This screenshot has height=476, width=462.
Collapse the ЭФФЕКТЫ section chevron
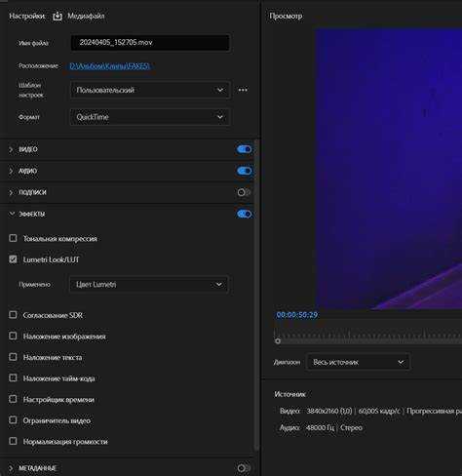12,214
